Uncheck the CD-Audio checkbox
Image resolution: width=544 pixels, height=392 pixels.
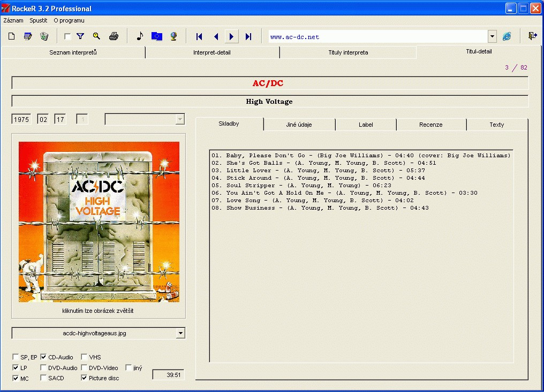tap(43, 357)
